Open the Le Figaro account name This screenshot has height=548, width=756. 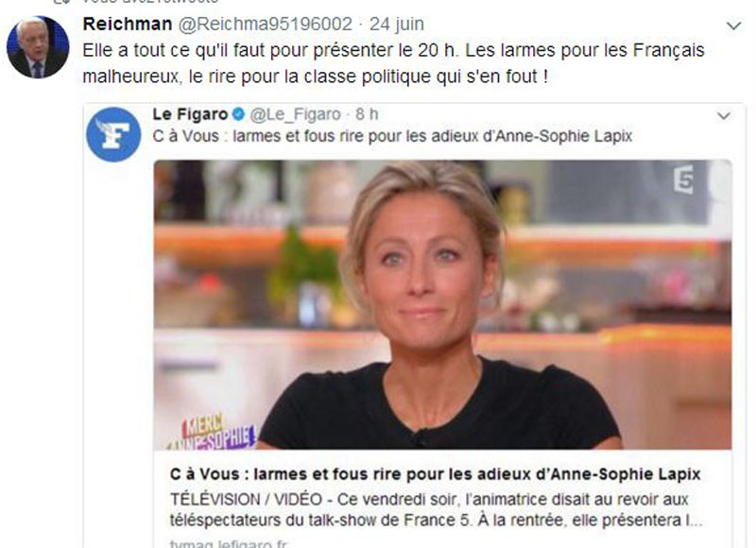190,114
